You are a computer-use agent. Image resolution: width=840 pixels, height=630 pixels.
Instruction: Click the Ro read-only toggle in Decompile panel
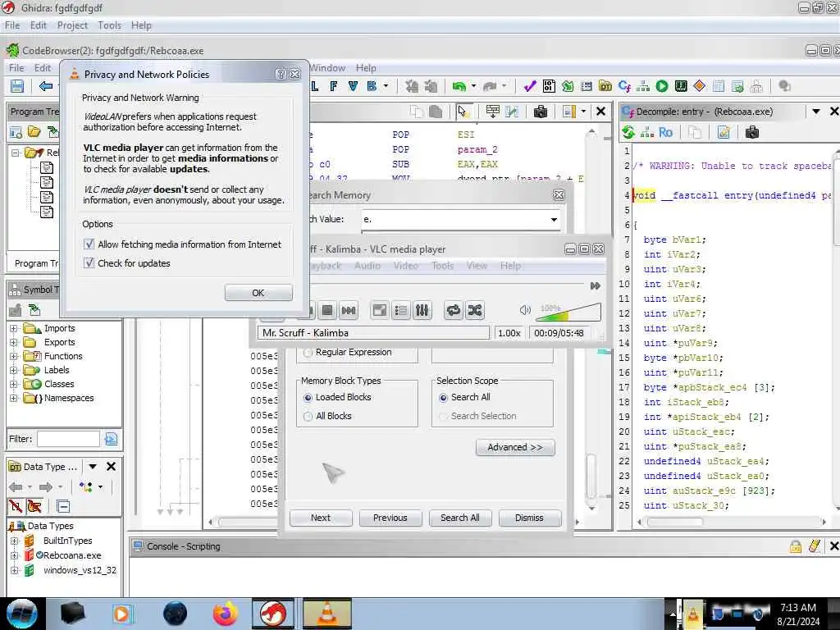point(666,132)
